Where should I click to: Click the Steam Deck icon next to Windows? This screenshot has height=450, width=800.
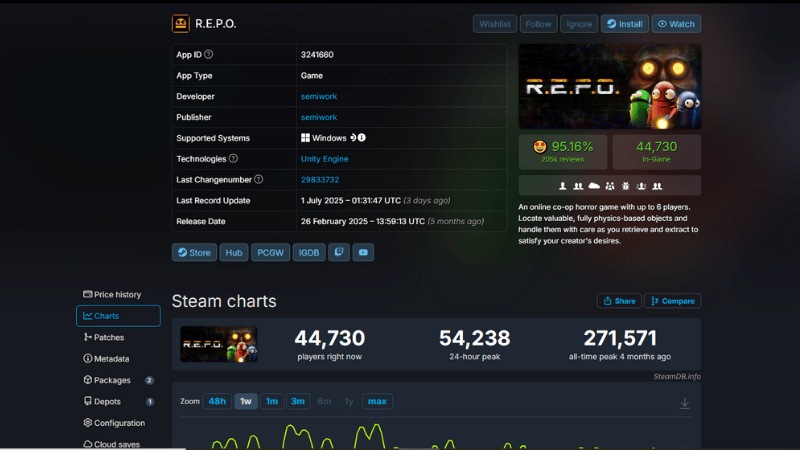pyautogui.click(x=353, y=138)
